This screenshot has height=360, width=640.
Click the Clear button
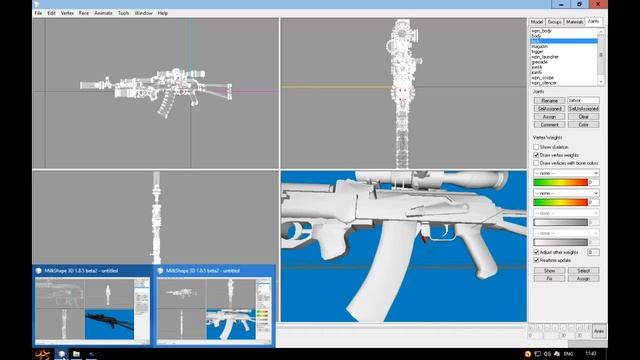pos(583,117)
